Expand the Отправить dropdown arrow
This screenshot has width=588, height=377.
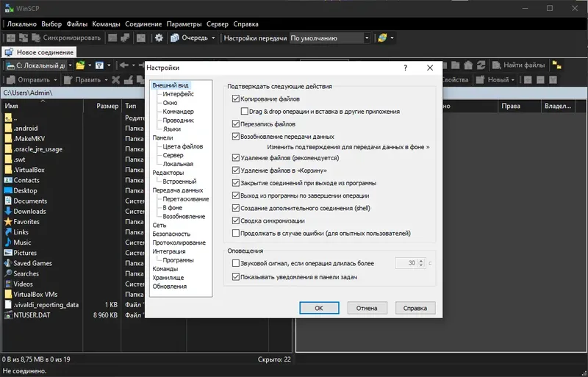pos(55,79)
